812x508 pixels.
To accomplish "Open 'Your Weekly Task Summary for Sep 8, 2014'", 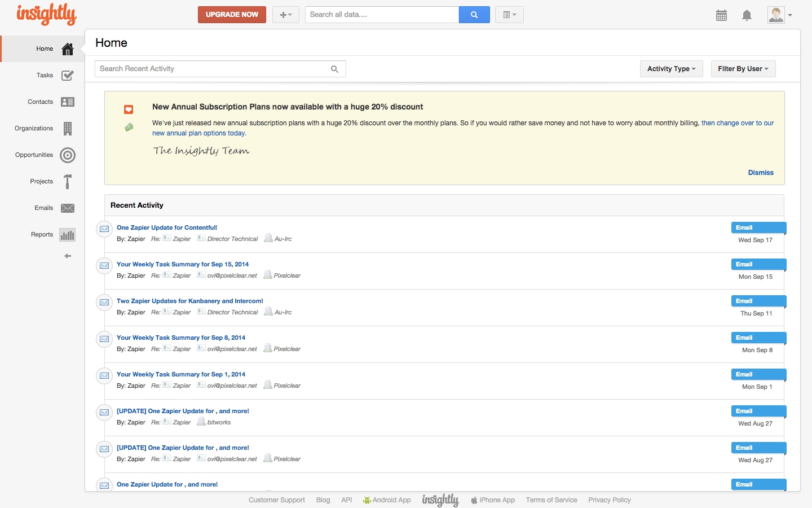I will [x=181, y=338].
